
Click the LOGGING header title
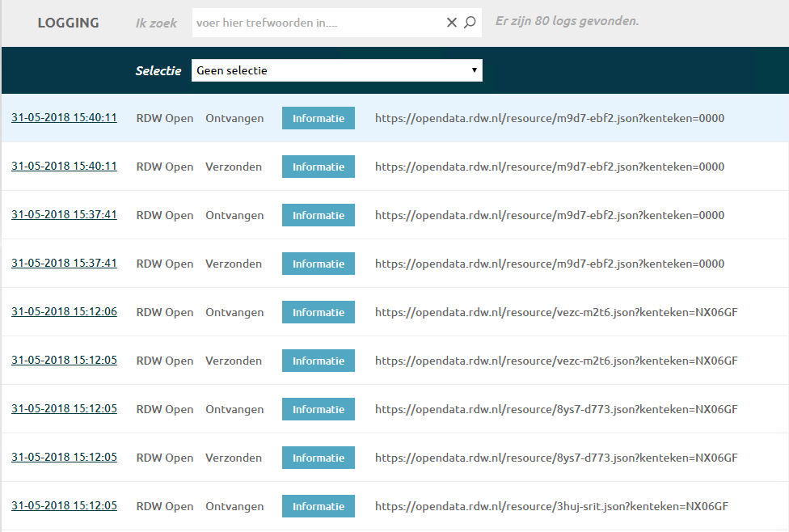click(68, 23)
